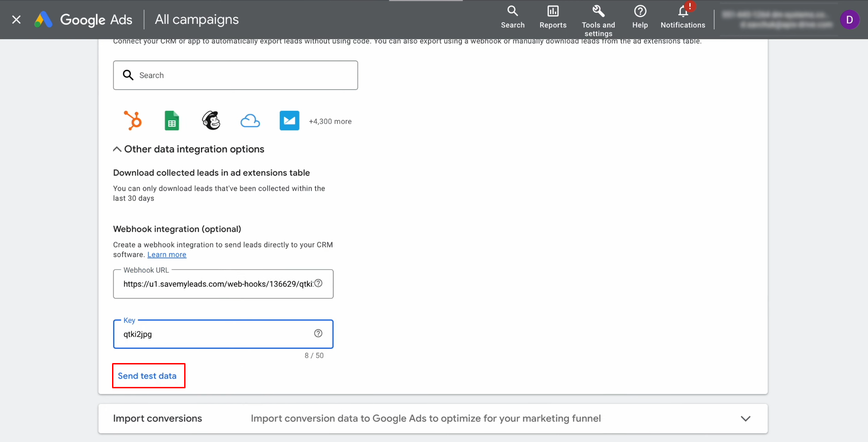Select the blue email integration icon
Screen dimensions: 868x442
[x=289, y=121]
